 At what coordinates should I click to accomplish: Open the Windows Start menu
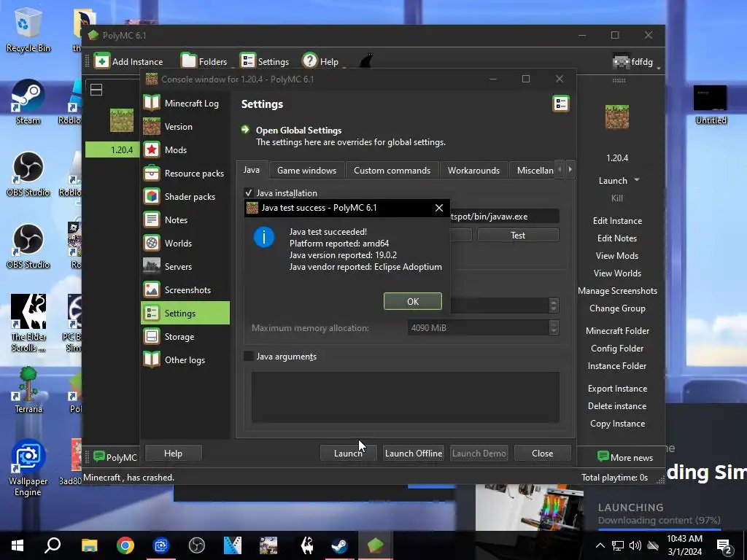(x=18, y=545)
